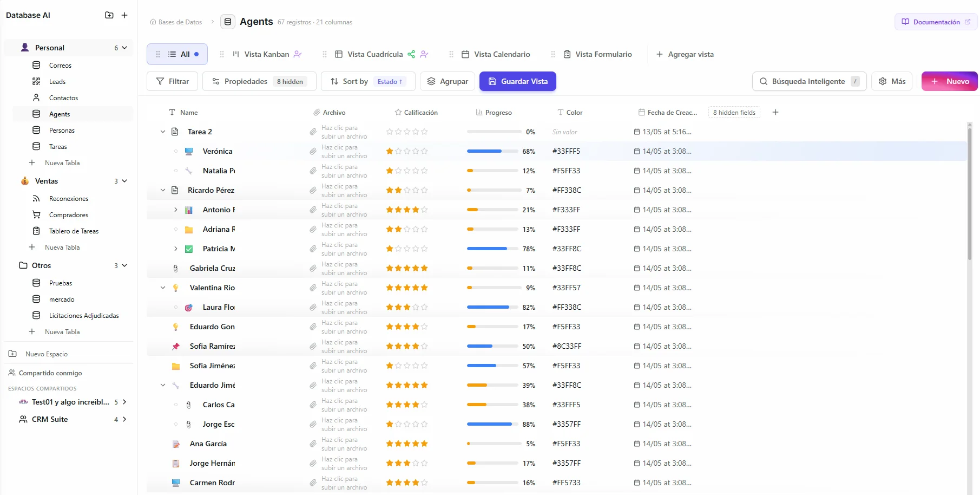Click the Verónica 68% progress bar
This screenshot has height=495, width=980.
(492, 151)
